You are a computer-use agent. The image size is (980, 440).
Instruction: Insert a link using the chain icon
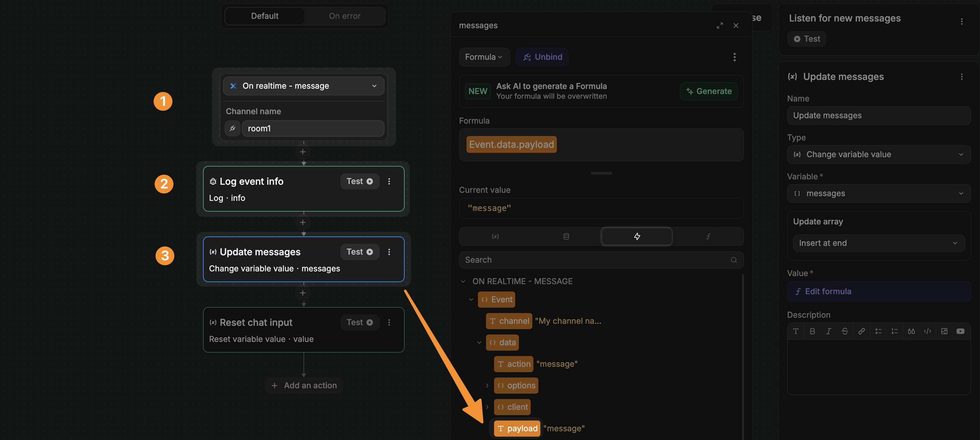[862, 331]
